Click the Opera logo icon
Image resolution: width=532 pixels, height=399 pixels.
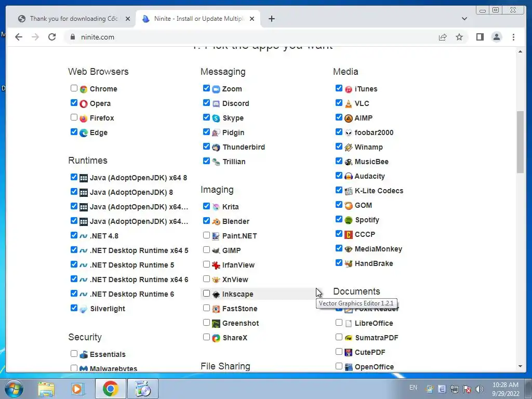(84, 104)
